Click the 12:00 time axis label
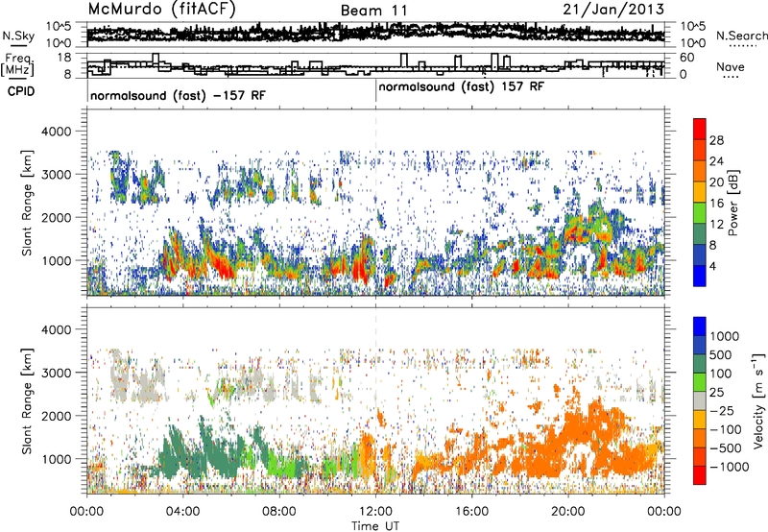768x532 pixels. point(375,512)
